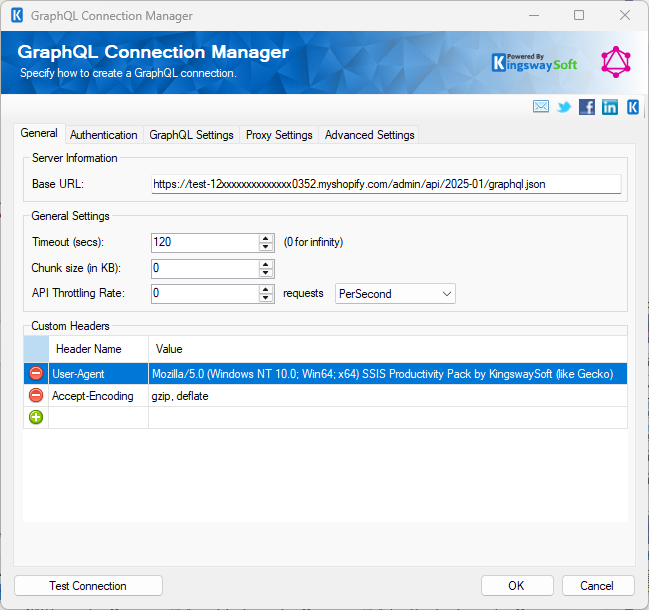Image resolution: width=649 pixels, height=610 pixels.
Task: Select the User-Agent header name cell
Action: click(x=99, y=374)
